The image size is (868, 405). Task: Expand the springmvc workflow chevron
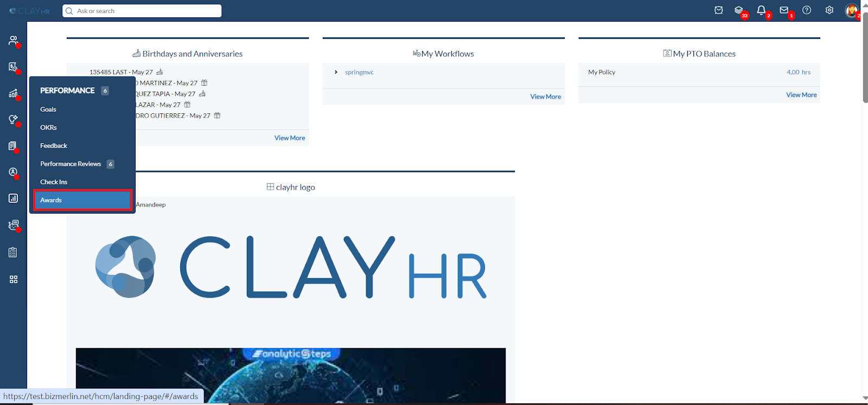[x=336, y=72]
